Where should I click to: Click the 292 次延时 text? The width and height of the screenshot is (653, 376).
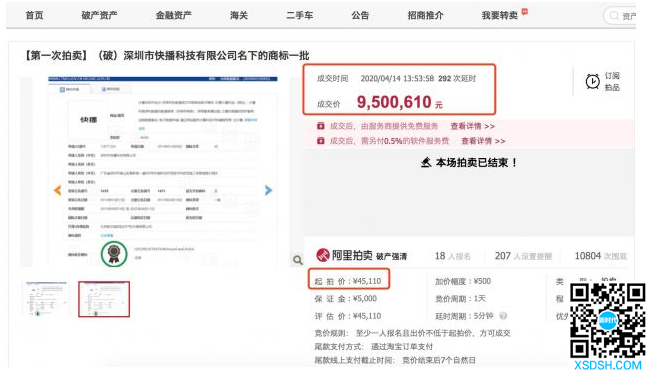coord(457,78)
